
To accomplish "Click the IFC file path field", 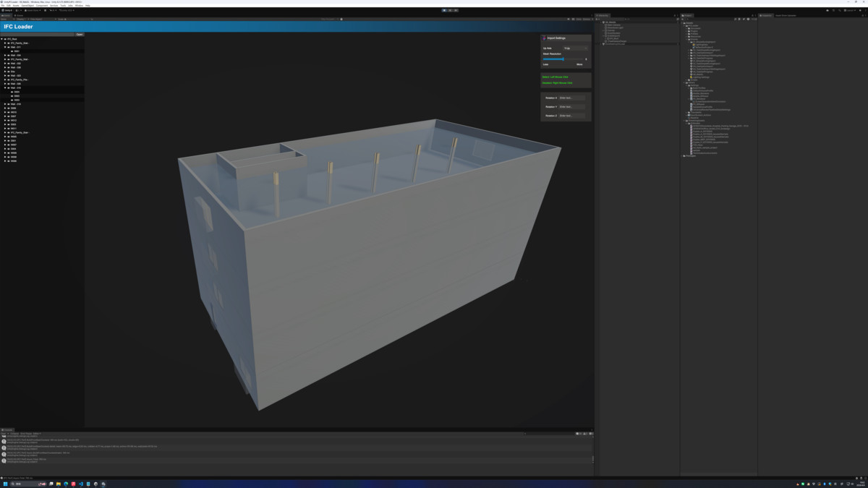I will (x=38, y=34).
